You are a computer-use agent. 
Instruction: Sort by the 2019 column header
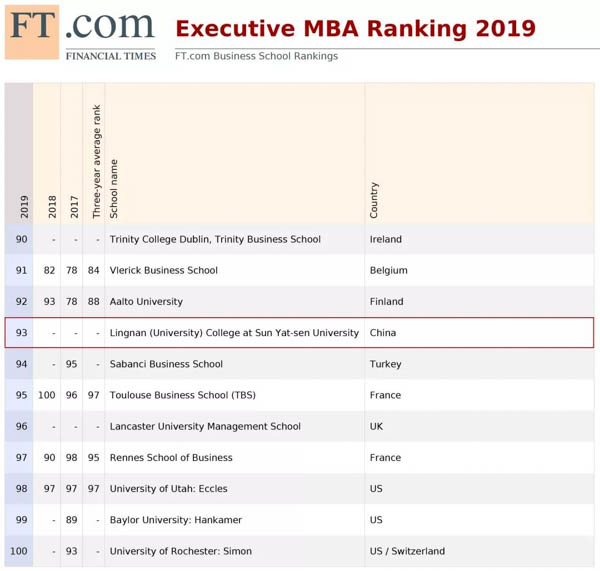(x=24, y=206)
